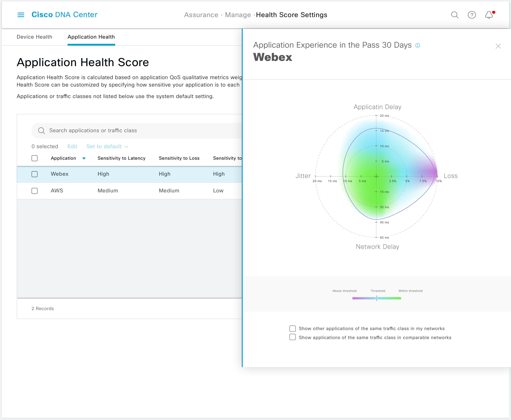Toggle the select-all applications checkbox
This screenshot has height=420, width=511.
(35, 158)
